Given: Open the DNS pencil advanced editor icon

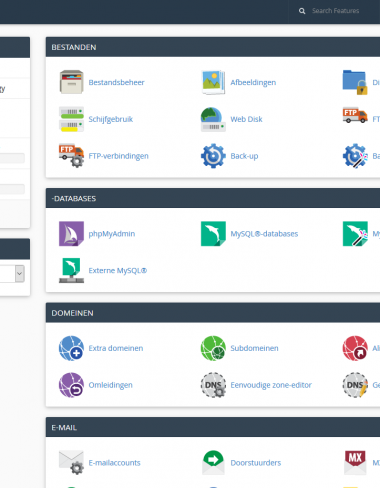Looking at the screenshot, I should coord(355,385).
